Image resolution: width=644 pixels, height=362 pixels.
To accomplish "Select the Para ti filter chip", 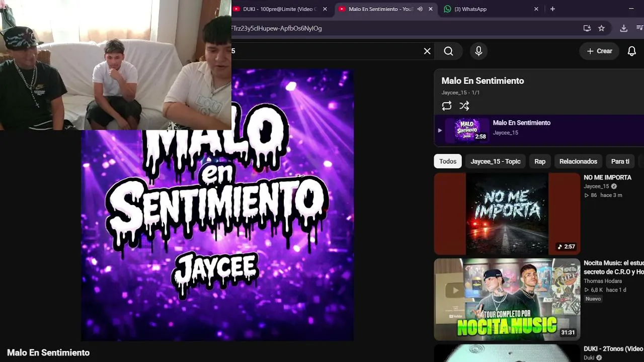I will [x=620, y=161].
